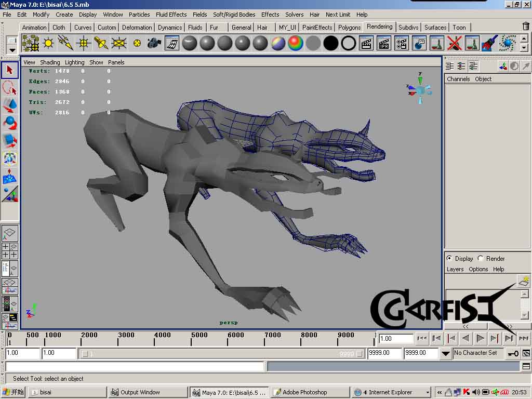Image resolution: width=532 pixels, height=399 pixels.
Task: Start an IPR render from the shelf
Action: pyautogui.click(x=384, y=43)
